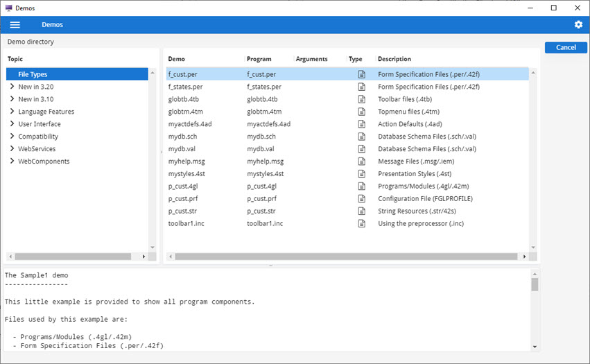Screen dimensions: 590x364
Task: Click the file type icon for p_cust.prf
Action: pos(362,198)
